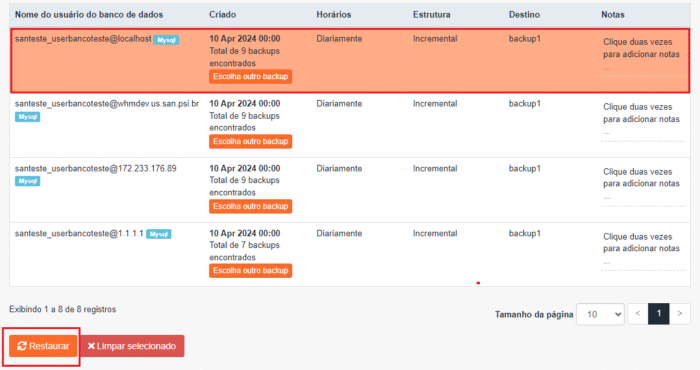Image resolution: width=700 pixels, height=370 pixels.
Task: Click the X icon on Limpar selecionado
Action: coord(91,346)
